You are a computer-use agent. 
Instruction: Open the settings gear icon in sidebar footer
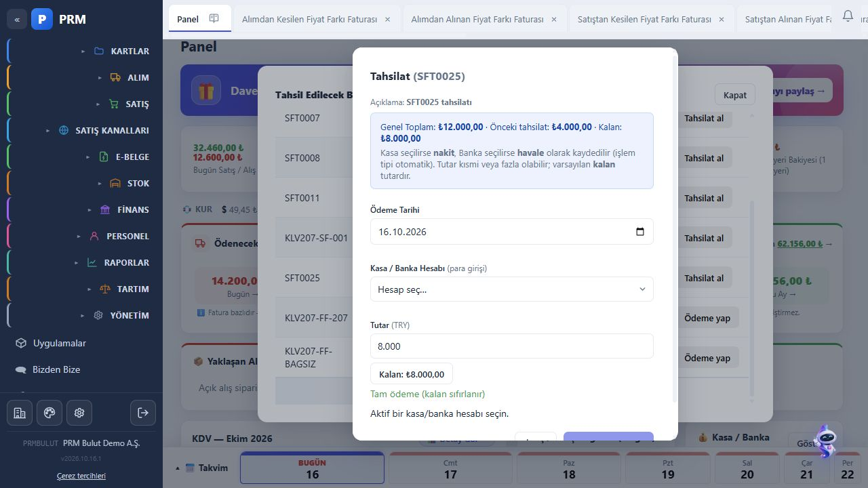[79, 413]
